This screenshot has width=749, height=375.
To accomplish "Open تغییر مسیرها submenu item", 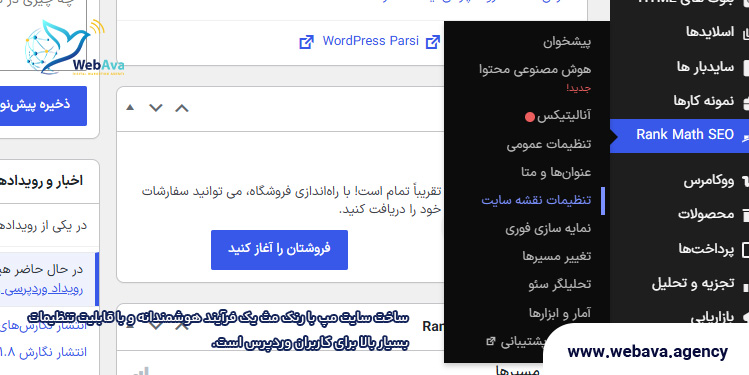I will (x=556, y=256).
